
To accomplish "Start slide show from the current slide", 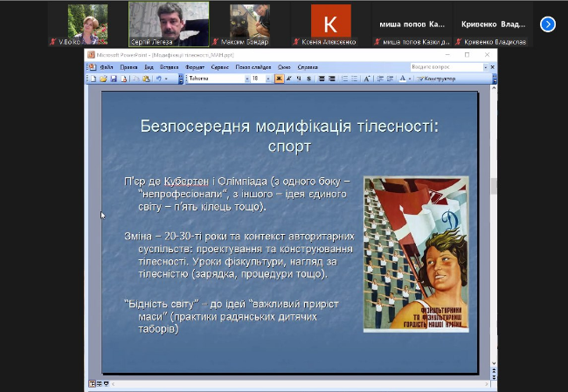I will 106,383.
